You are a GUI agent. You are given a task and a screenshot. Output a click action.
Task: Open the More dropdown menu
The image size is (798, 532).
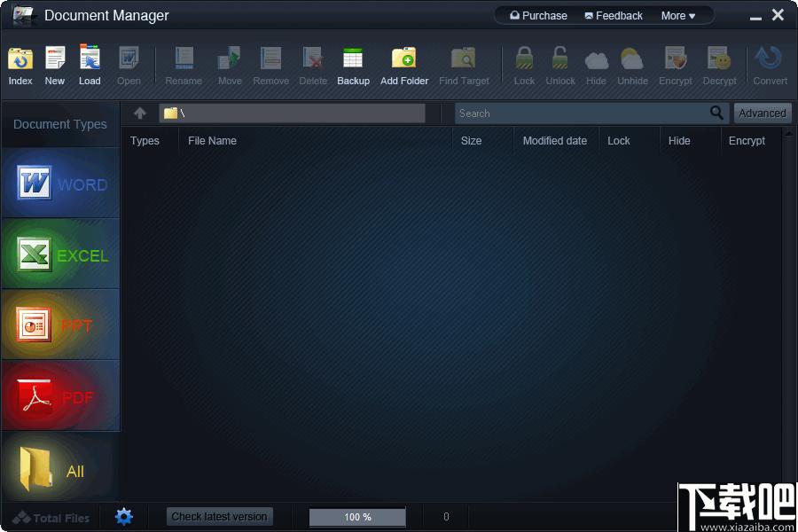click(x=678, y=16)
